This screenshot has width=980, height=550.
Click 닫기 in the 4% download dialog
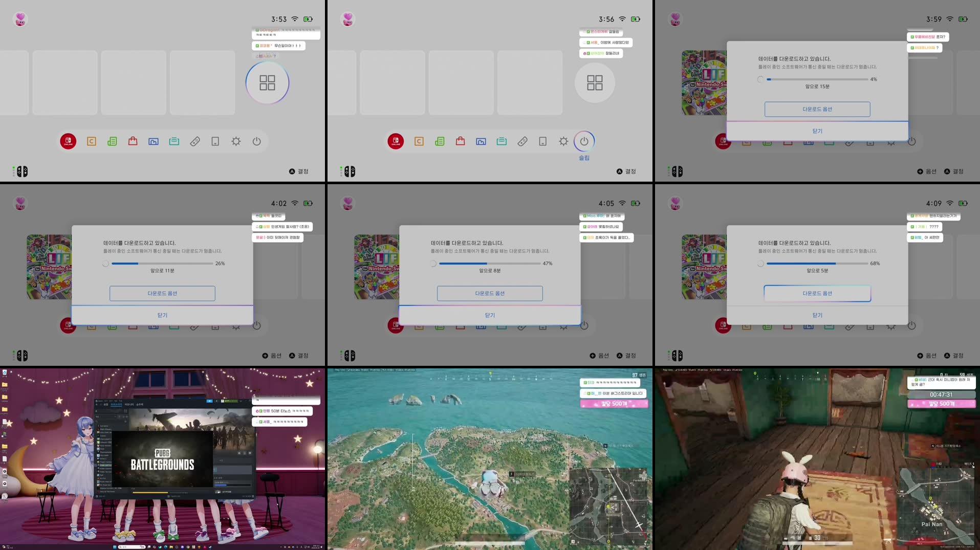(817, 131)
